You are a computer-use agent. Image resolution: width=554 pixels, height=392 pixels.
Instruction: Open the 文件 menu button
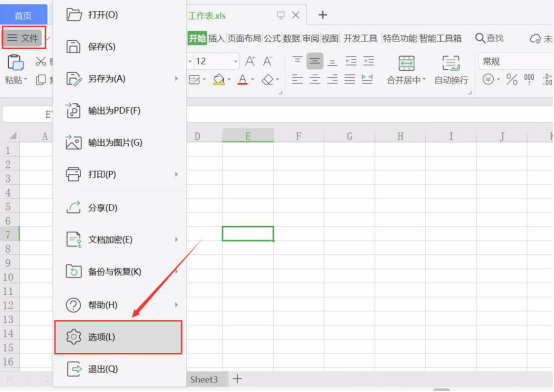click(x=24, y=37)
